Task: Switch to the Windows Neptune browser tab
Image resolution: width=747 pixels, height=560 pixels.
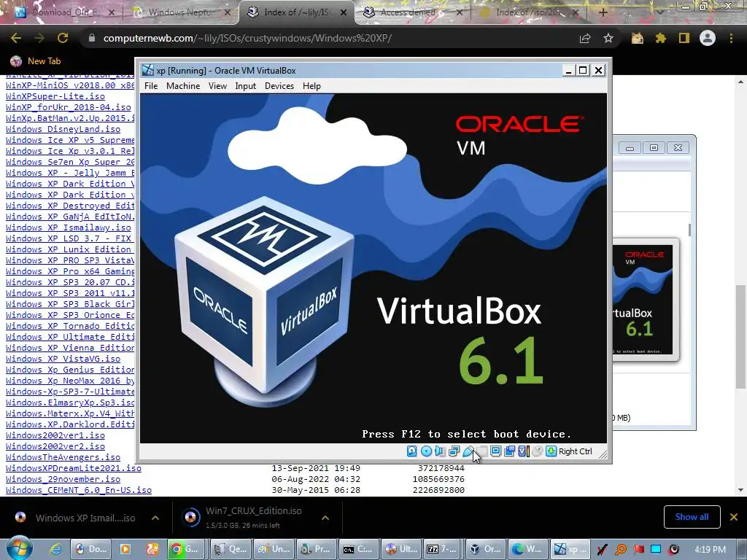Action: coord(180,12)
